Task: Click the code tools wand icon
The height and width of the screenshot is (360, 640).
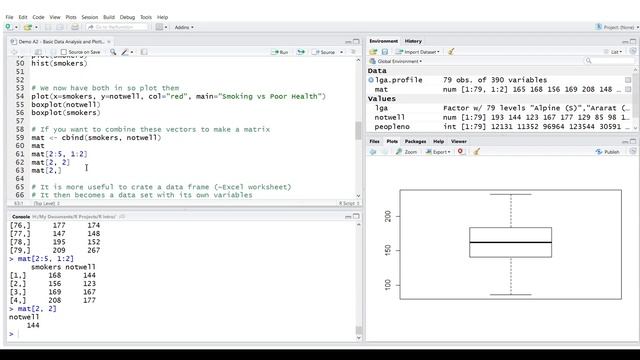Action: [x=125, y=52]
